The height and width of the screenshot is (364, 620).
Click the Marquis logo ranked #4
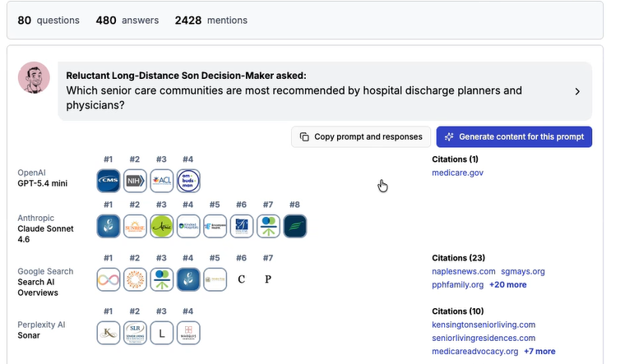[188, 333]
